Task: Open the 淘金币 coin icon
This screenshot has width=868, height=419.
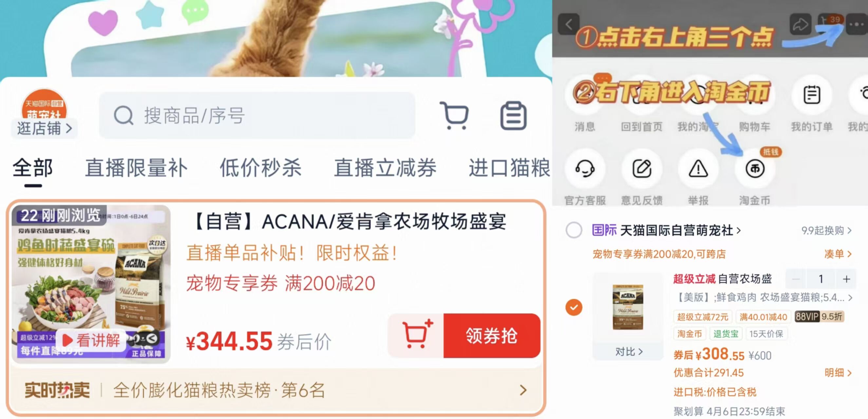Action: [755, 169]
